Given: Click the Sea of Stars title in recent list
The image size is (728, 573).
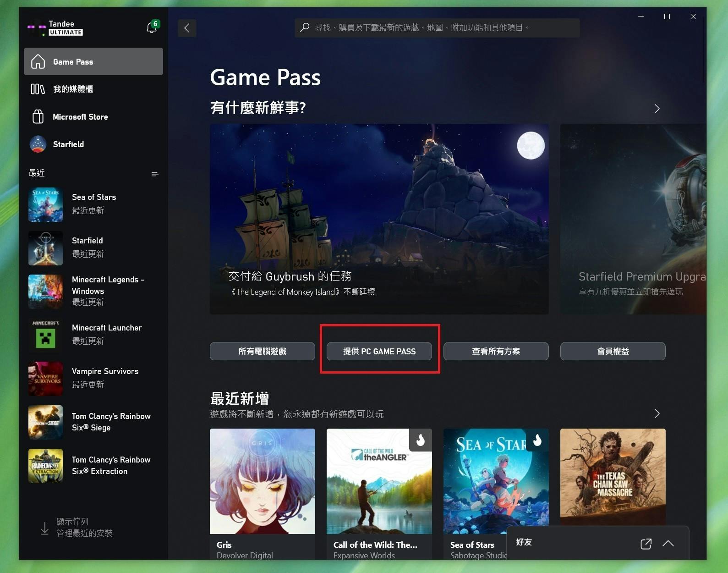Looking at the screenshot, I should coord(94,197).
